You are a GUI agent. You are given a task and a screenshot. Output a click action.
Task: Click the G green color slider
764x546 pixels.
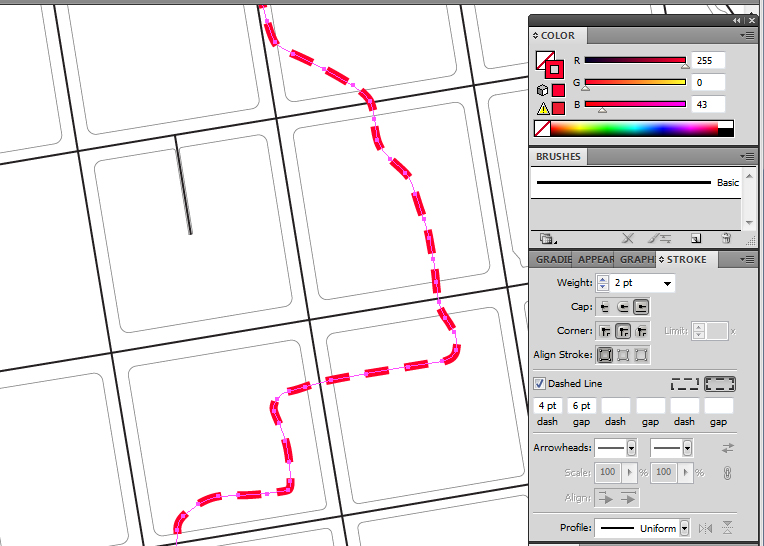click(635, 82)
